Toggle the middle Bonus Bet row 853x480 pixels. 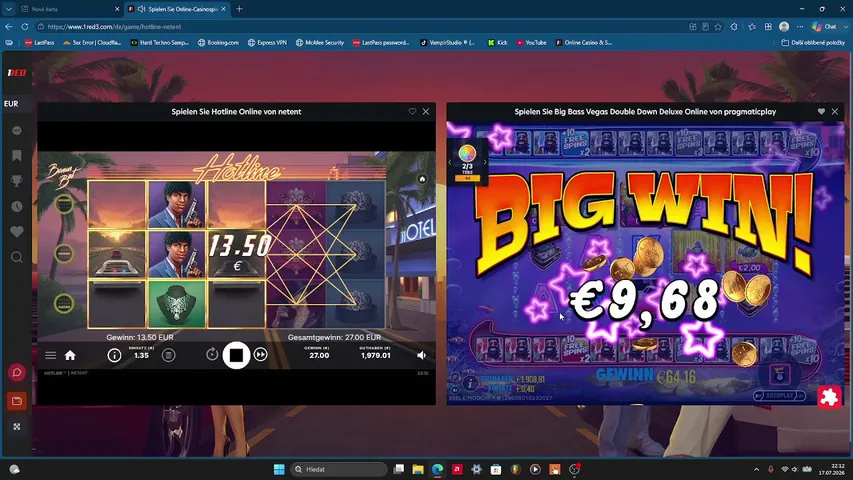[64, 253]
